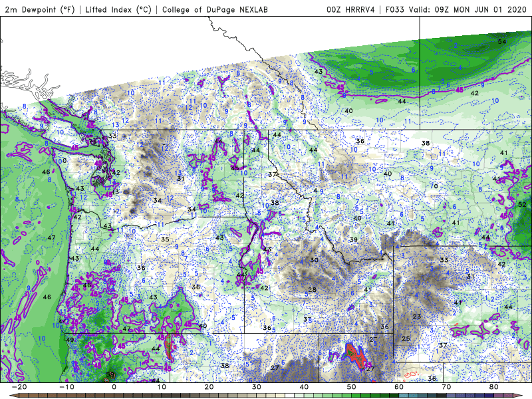This screenshot has width=532, height=399.
Task: Click the '20' color scale label
Action: pos(209,387)
